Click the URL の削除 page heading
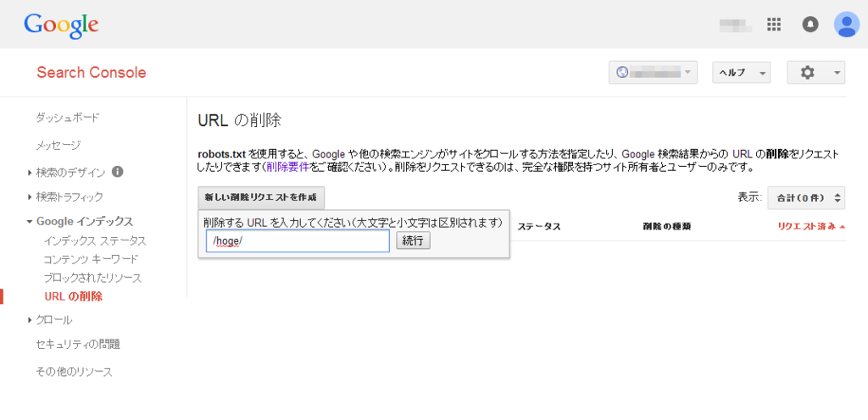 tap(240, 120)
